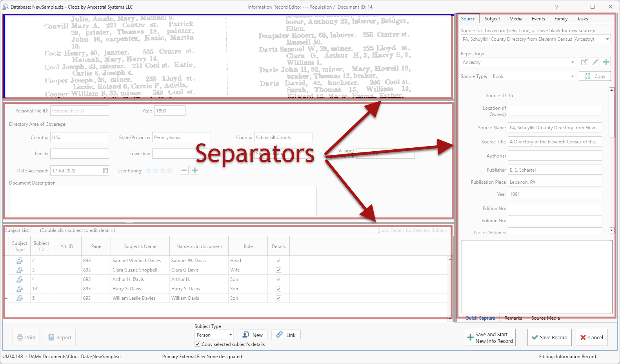Click Source Title field

coord(555,142)
